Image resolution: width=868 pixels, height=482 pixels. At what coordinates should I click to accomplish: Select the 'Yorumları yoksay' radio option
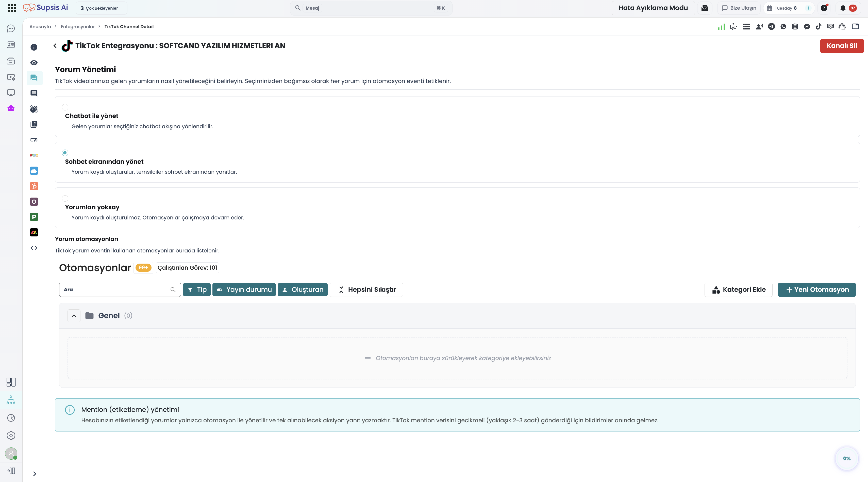coord(65,199)
